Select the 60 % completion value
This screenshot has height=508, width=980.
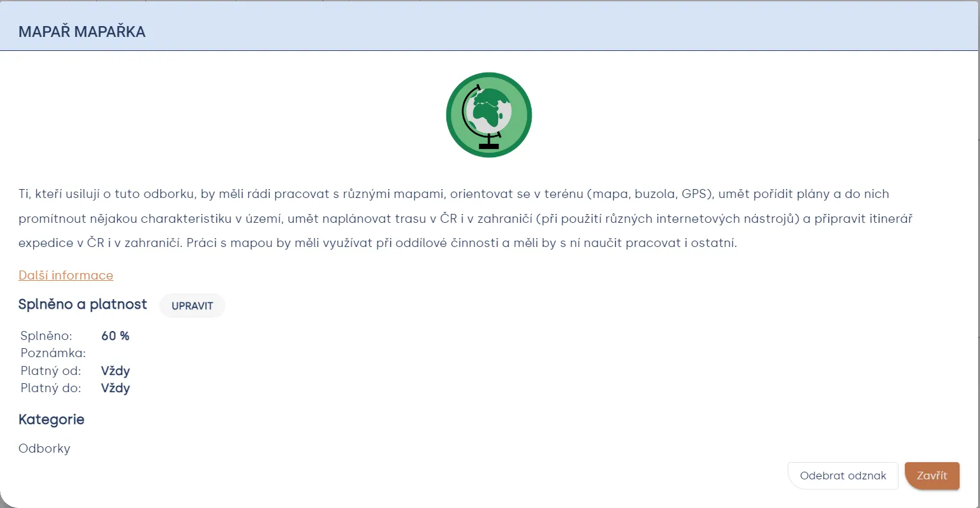click(115, 335)
